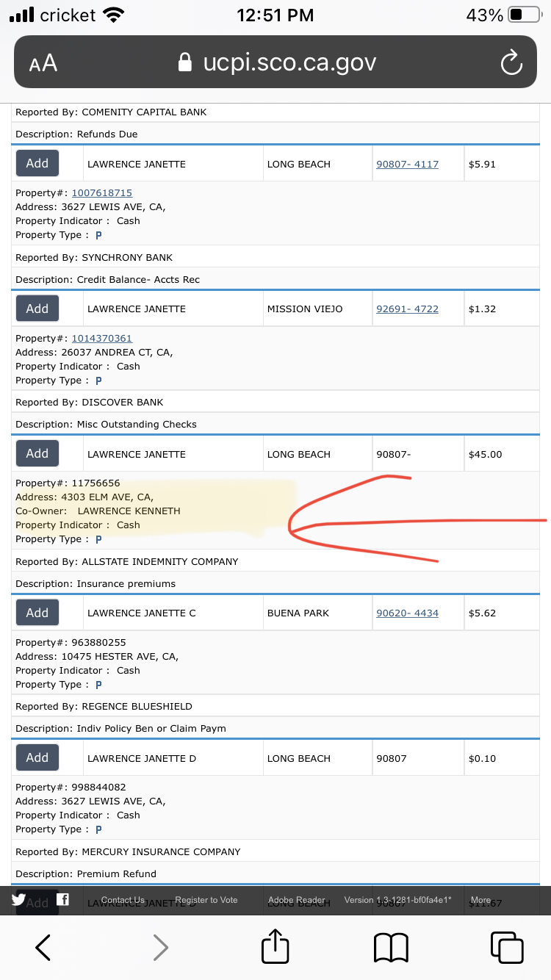Add the $5.91 Lawrence Janette property
Screen dimensions: 551x980
pos(37,163)
